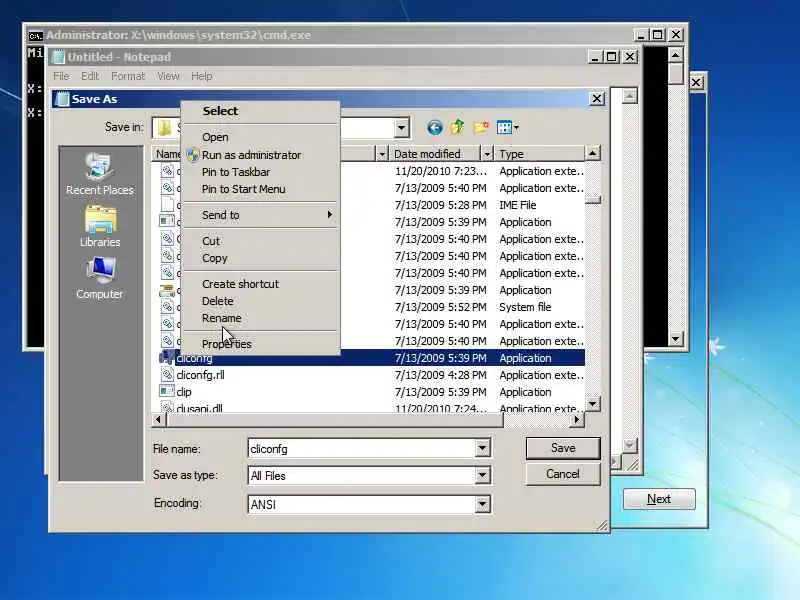Open the Notepad File menu
Screen dimensions: 800x600
(x=61, y=76)
